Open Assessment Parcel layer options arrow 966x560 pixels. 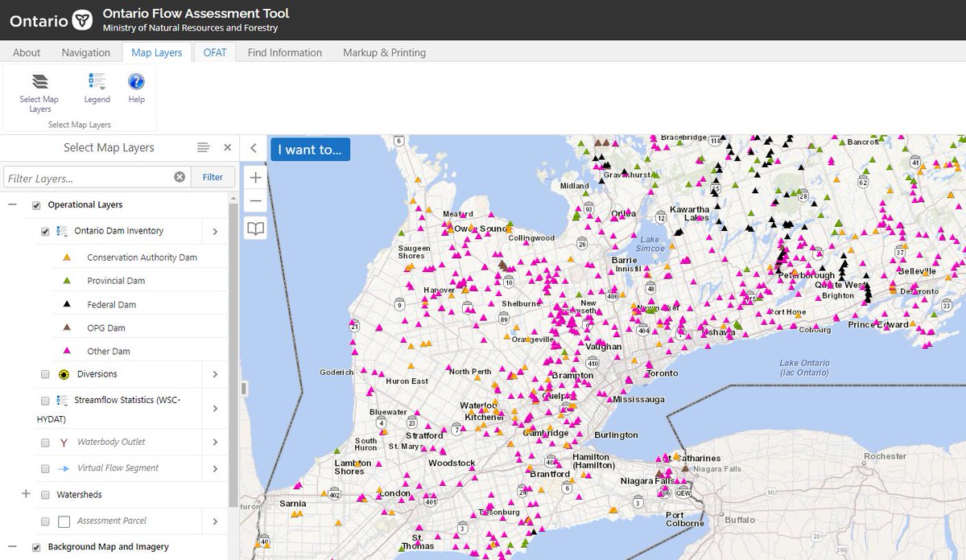click(215, 521)
